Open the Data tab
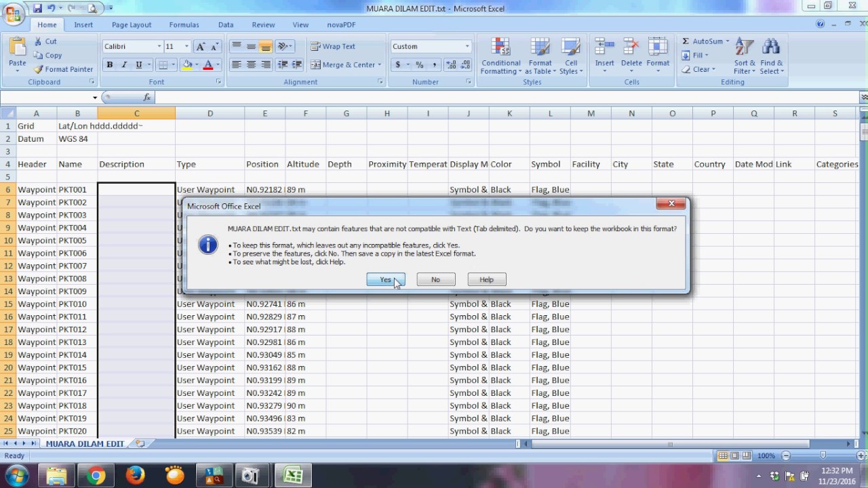Image resolution: width=868 pixels, height=488 pixels. click(x=226, y=24)
